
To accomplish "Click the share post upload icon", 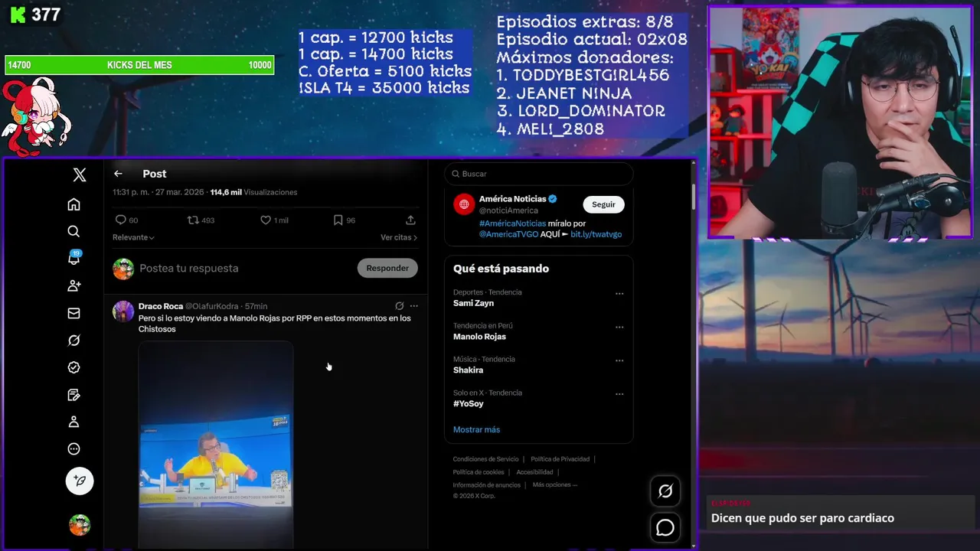I will (410, 220).
